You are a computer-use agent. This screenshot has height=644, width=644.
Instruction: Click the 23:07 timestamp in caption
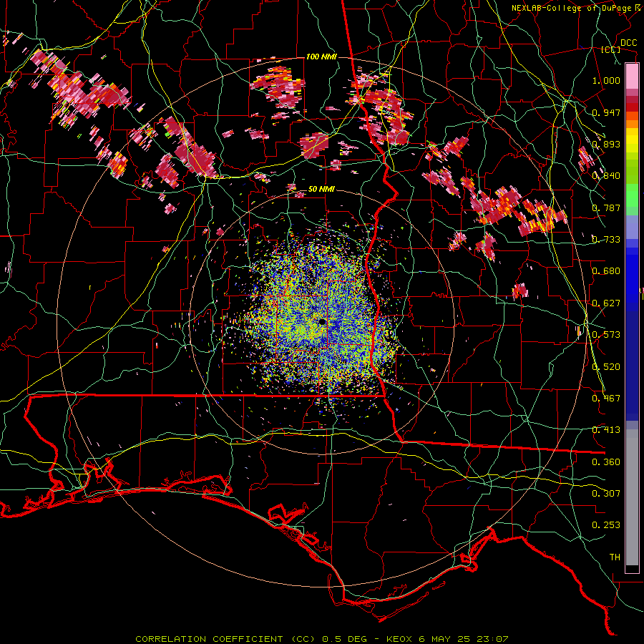pos(492,639)
